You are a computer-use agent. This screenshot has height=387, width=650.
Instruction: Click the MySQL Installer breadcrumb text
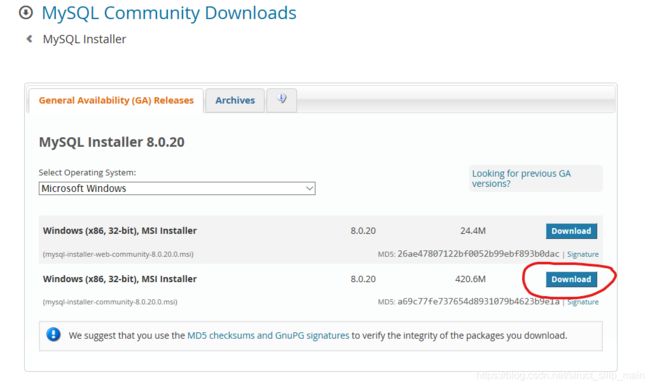click(85, 39)
